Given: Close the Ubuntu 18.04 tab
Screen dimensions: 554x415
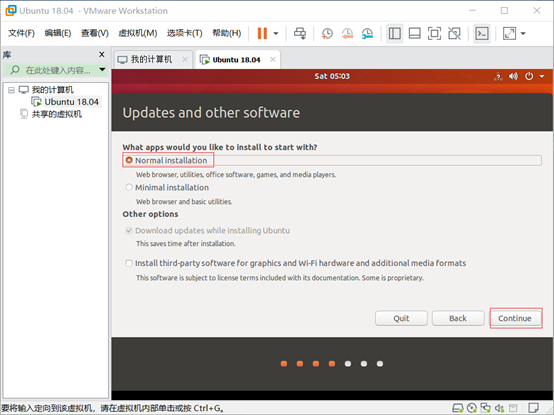Looking at the screenshot, I should (x=273, y=59).
